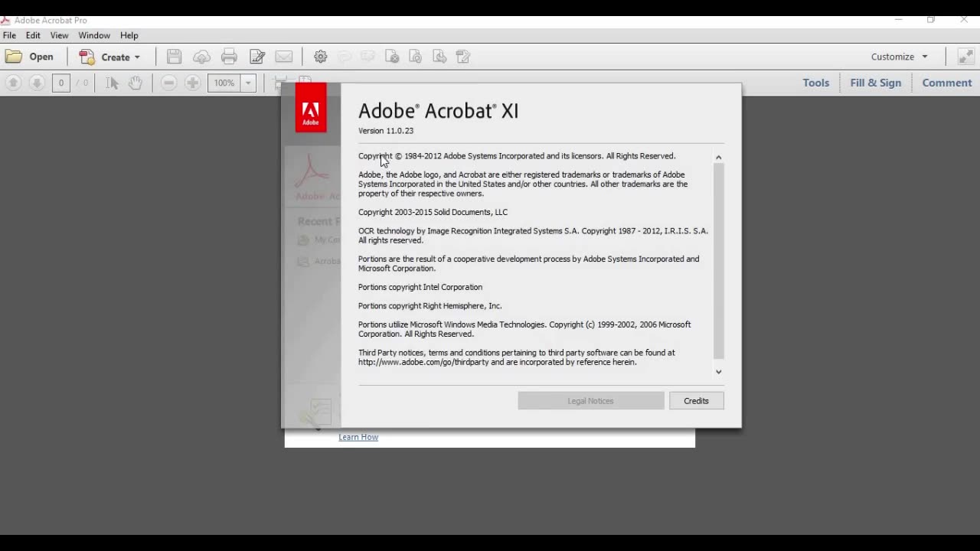Viewport: 980px width, 551px height.
Task: Open the Fill & Sign pane
Action: click(876, 83)
